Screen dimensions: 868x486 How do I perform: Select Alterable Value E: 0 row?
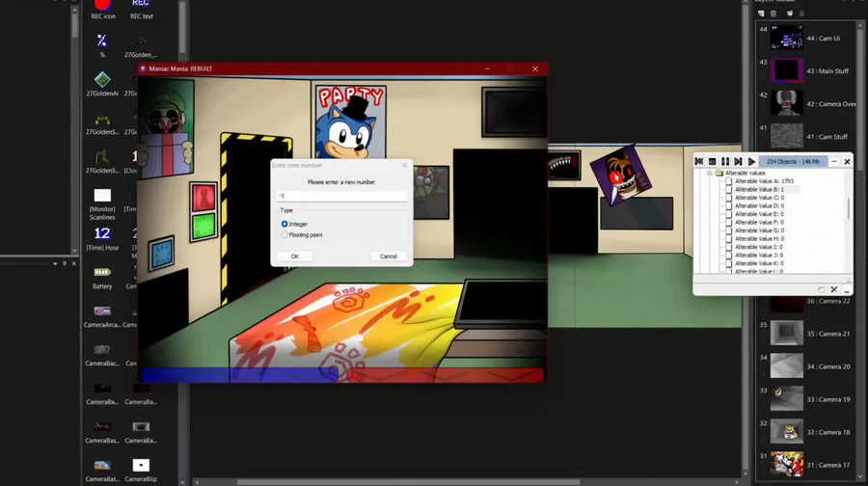759,214
